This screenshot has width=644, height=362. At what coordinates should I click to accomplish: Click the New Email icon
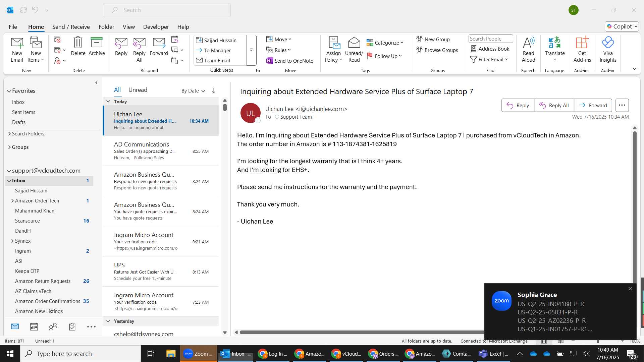click(x=17, y=43)
